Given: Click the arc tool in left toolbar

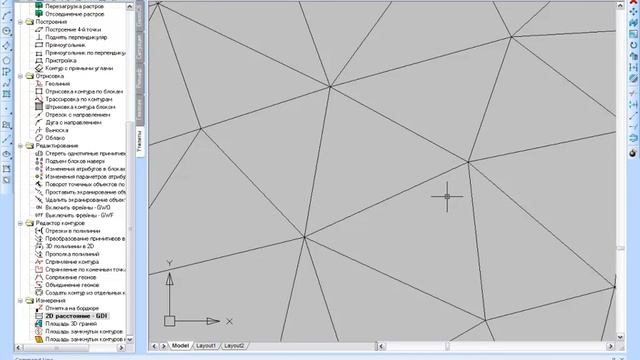Looking at the screenshot, I should tap(6, 16).
